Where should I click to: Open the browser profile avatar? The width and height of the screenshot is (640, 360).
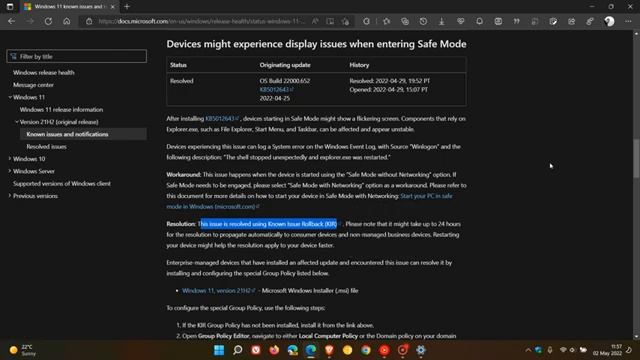pos(609,21)
